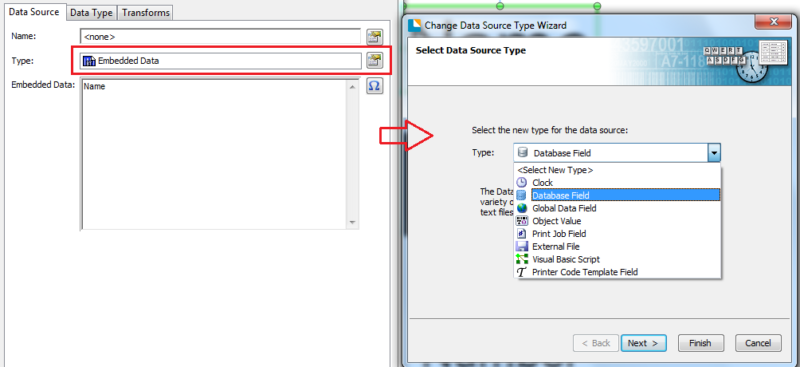Click the Global Data Field globe icon
This screenshot has height=367, width=800.
521,208
